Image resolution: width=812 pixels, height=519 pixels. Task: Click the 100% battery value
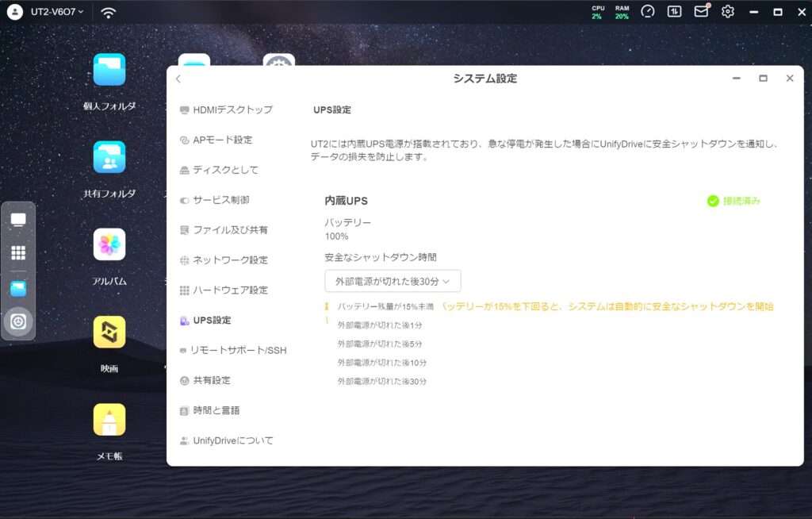pyautogui.click(x=336, y=236)
